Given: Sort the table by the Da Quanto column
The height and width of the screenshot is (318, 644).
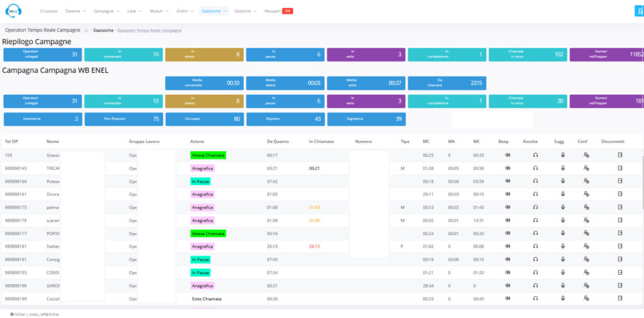Looking at the screenshot, I should click(x=277, y=141).
